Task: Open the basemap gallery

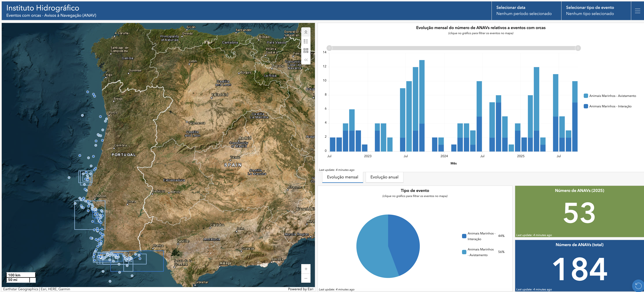Action: pyautogui.click(x=306, y=51)
